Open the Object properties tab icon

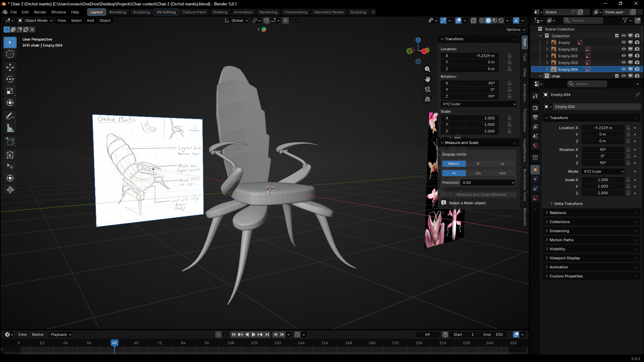click(535, 170)
